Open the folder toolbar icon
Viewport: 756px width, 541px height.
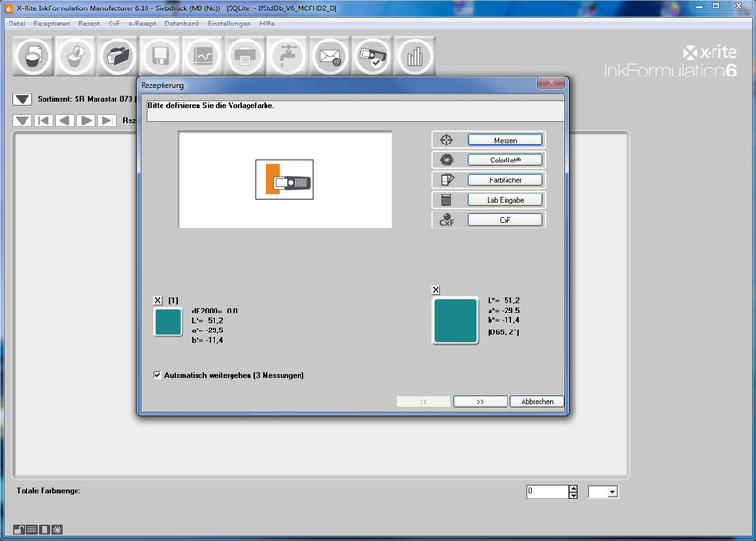point(119,57)
